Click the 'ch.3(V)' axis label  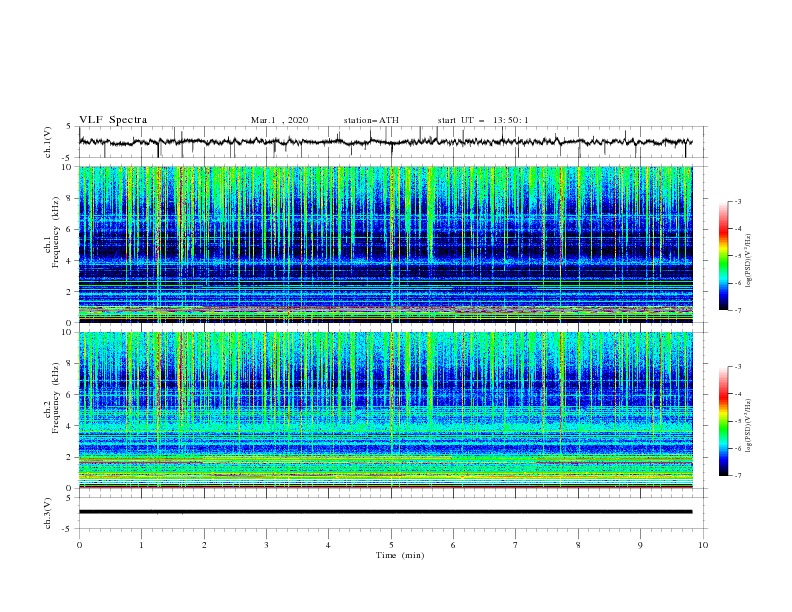48,513
